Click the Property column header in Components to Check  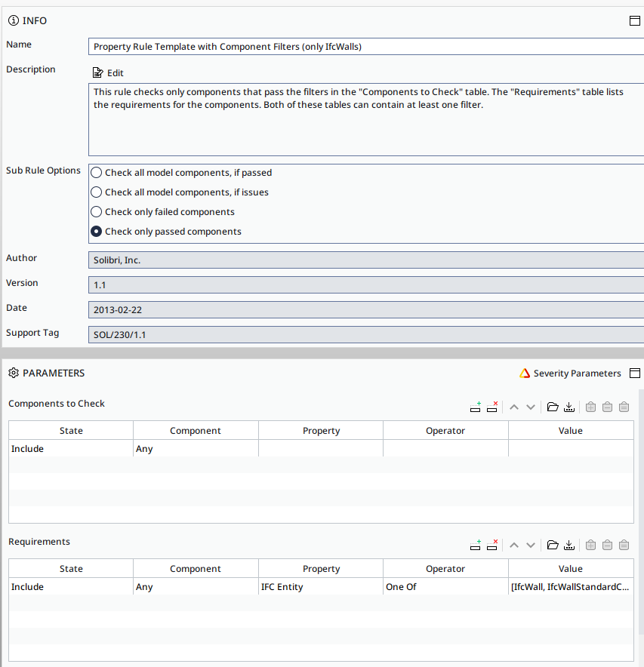point(321,431)
